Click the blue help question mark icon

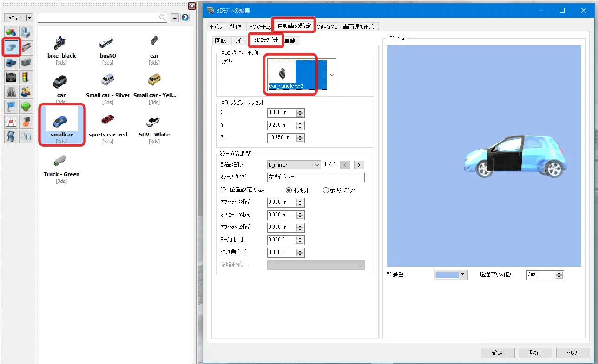185,18
